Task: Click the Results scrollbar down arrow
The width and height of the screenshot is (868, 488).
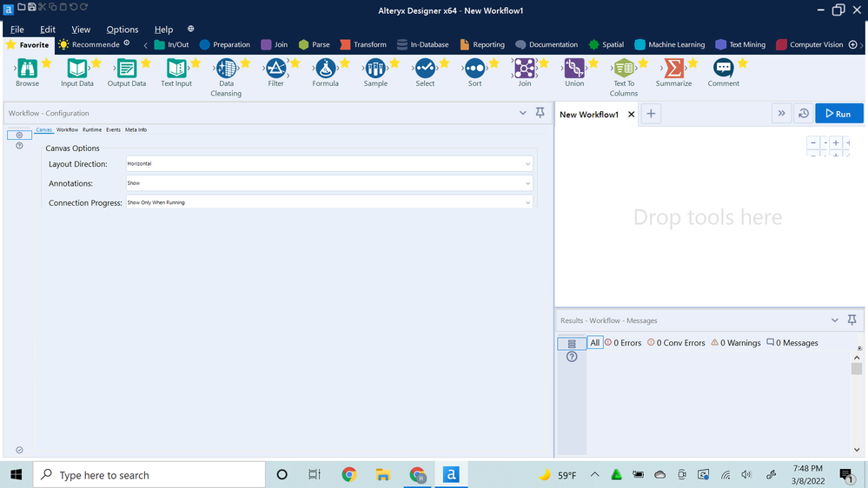Action: coord(857,450)
